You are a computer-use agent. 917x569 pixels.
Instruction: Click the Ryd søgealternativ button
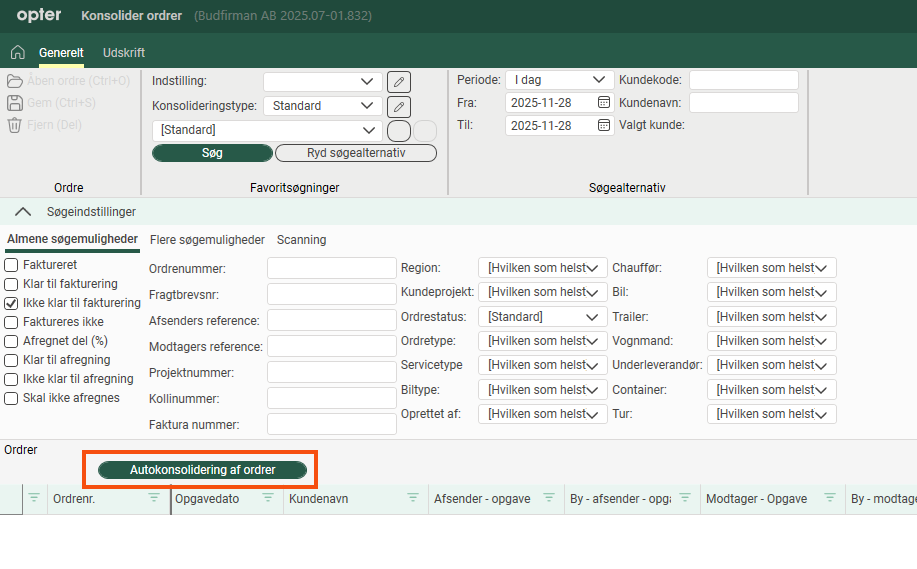(x=356, y=153)
